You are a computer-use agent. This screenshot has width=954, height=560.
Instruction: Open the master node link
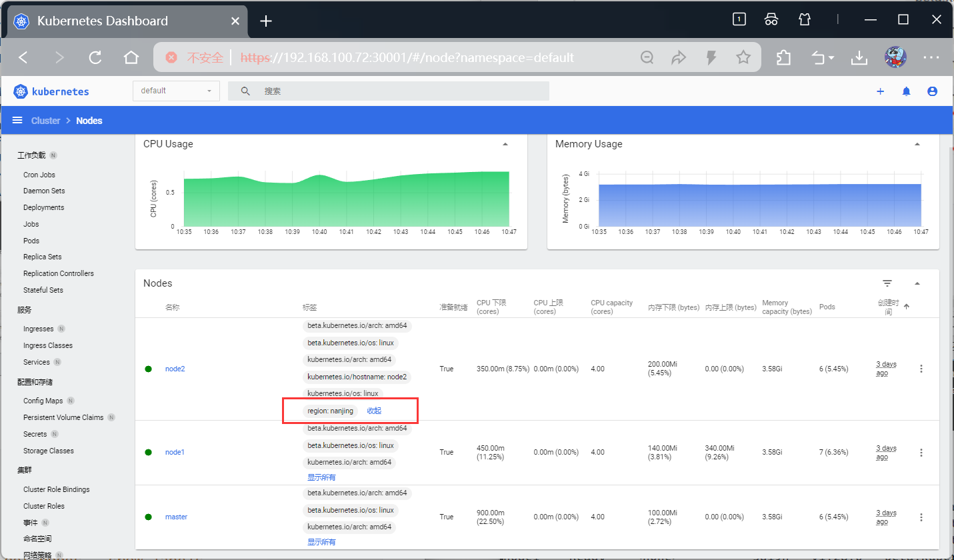click(176, 517)
